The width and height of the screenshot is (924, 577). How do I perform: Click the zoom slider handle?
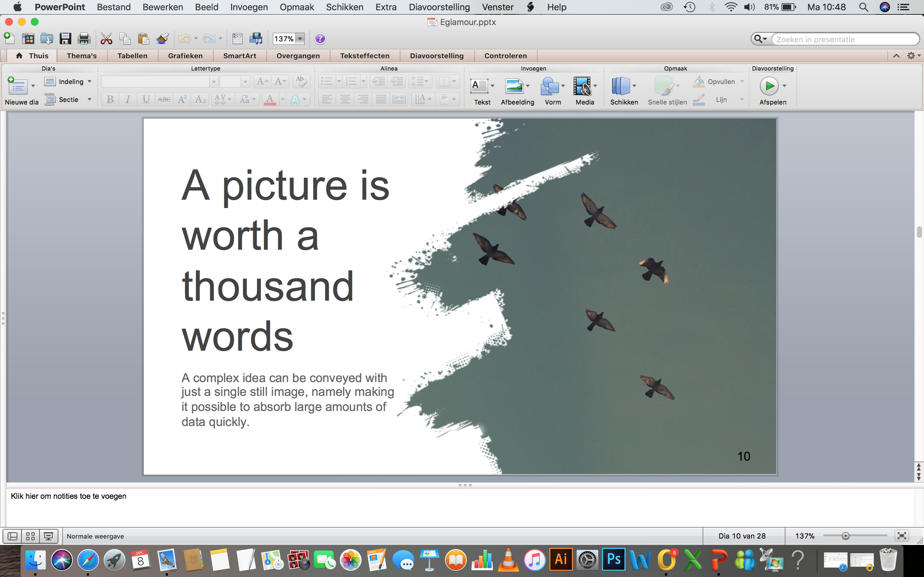[x=846, y=536]
